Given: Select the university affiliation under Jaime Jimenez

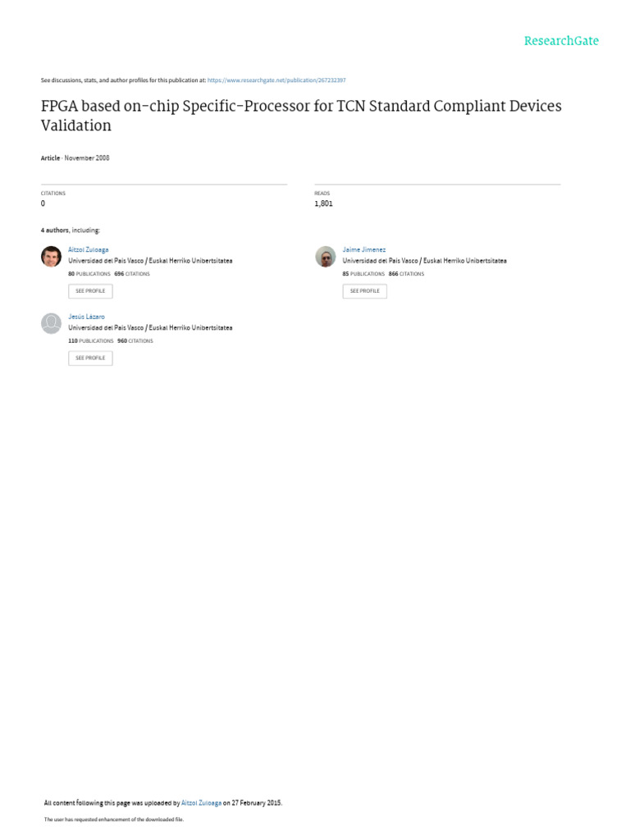Looking at the screenshot, I should point(424,261).
